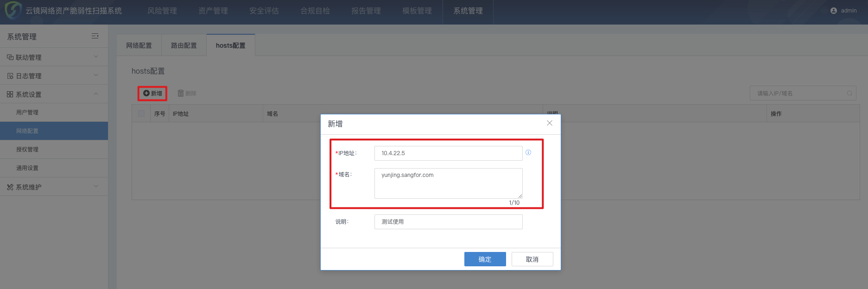
Task: Open the 报告管理 top menu
Action: coord(366,11)
